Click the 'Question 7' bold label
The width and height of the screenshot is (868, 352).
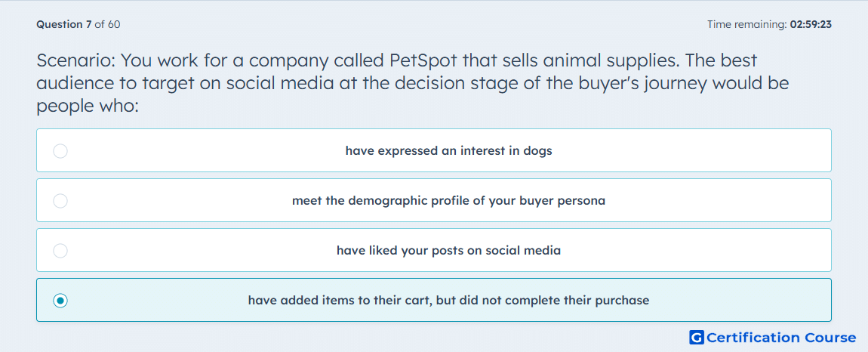click(64, 24)
